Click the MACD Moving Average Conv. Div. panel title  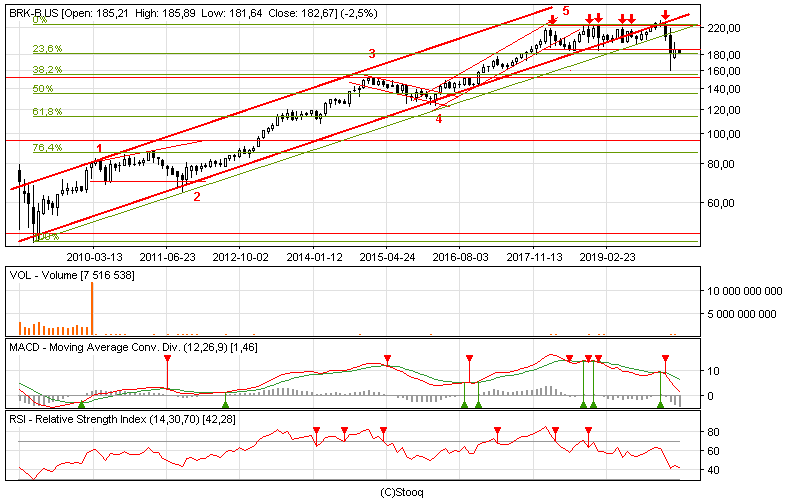point(133,347)
